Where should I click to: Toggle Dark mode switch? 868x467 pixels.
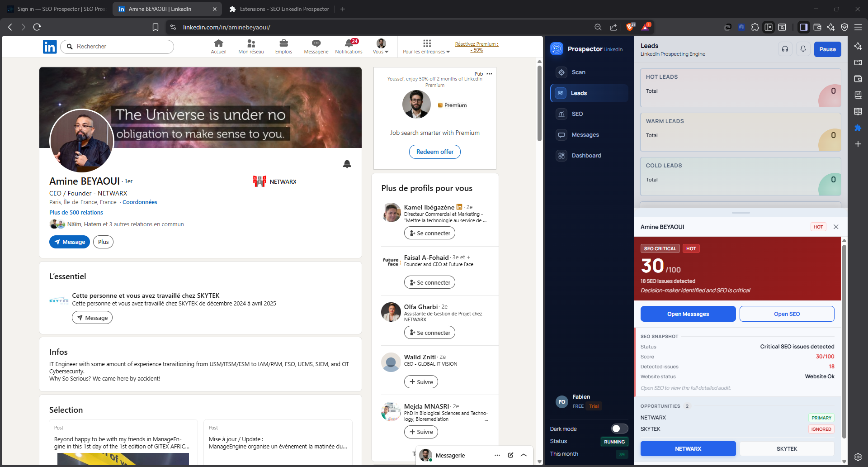[619, 429]
